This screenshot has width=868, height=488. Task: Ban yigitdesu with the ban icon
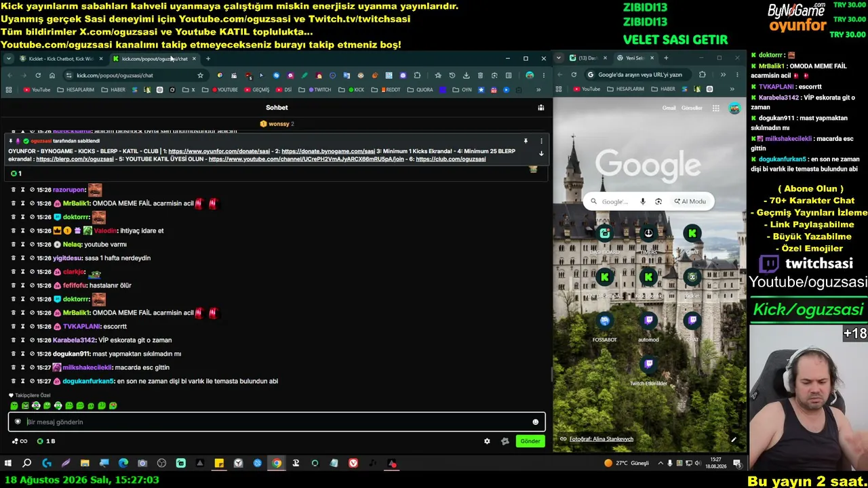[32, 258]
